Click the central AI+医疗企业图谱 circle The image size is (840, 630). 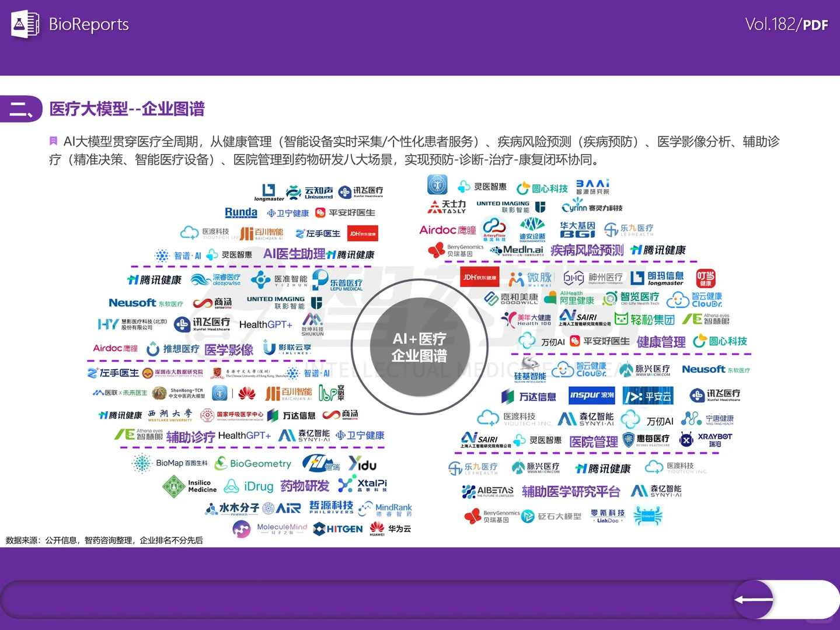pos(420,348)
